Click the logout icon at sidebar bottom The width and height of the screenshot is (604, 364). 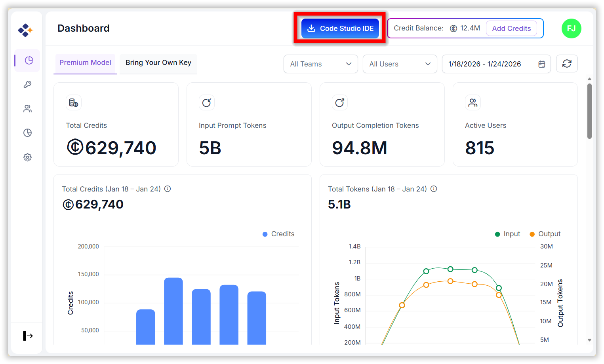coord(28,336)
